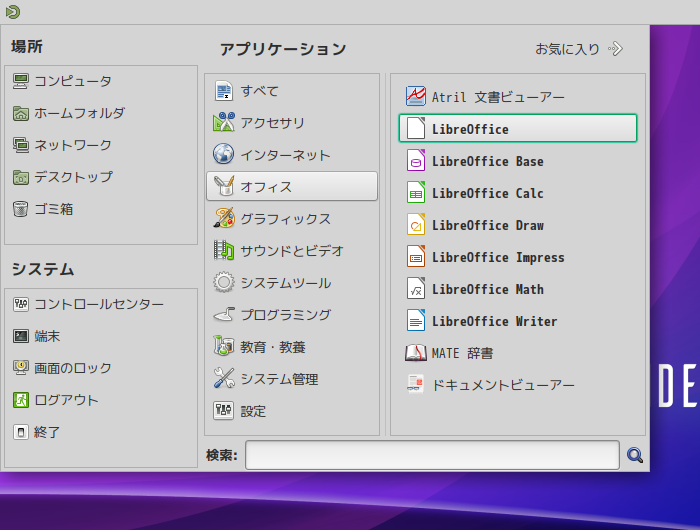Click the コントロールセンター label

click(x=99, y=305)
